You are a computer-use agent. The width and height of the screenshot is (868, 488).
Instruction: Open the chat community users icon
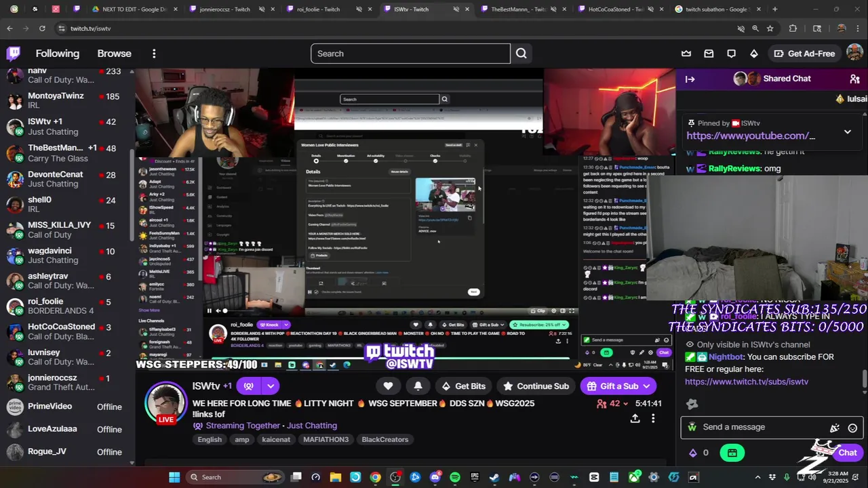(x=854, y=79)
